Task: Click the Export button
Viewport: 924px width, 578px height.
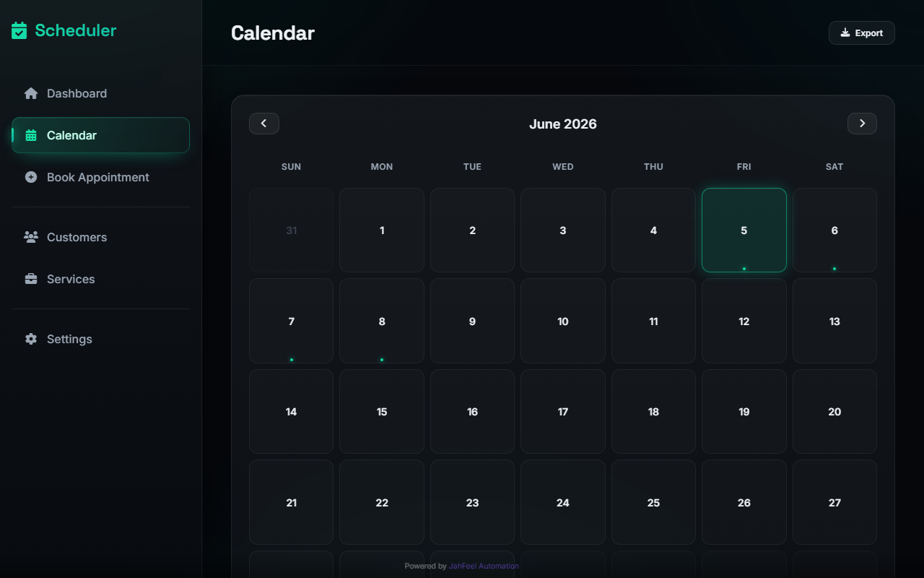Action: click(x=862, y=33)
